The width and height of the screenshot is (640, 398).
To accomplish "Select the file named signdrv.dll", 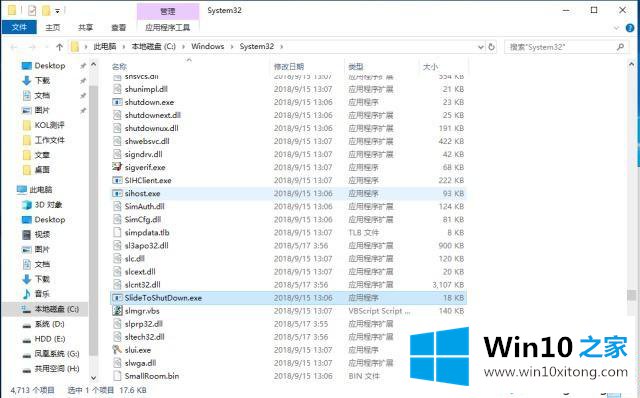I will coord(143,154).
